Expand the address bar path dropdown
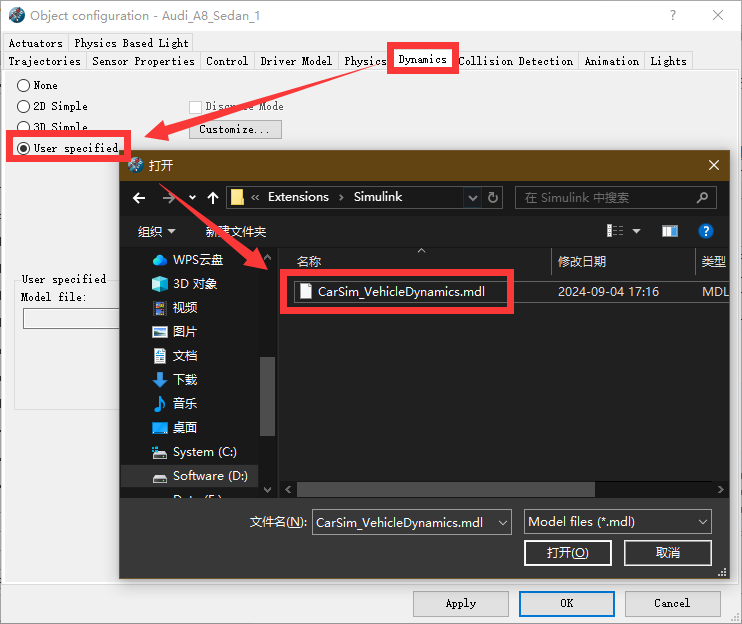The image size is (742, 624). [x=472, y=198]
